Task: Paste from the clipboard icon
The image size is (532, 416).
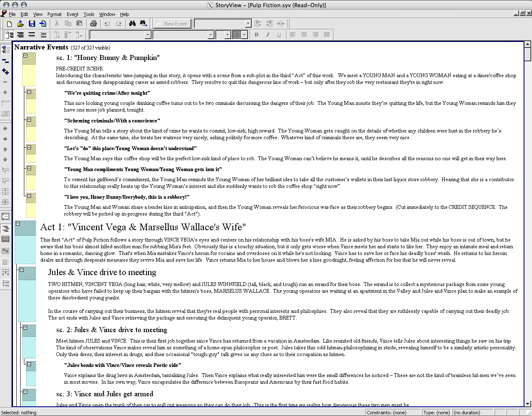Action: click(x=79, y=23)
